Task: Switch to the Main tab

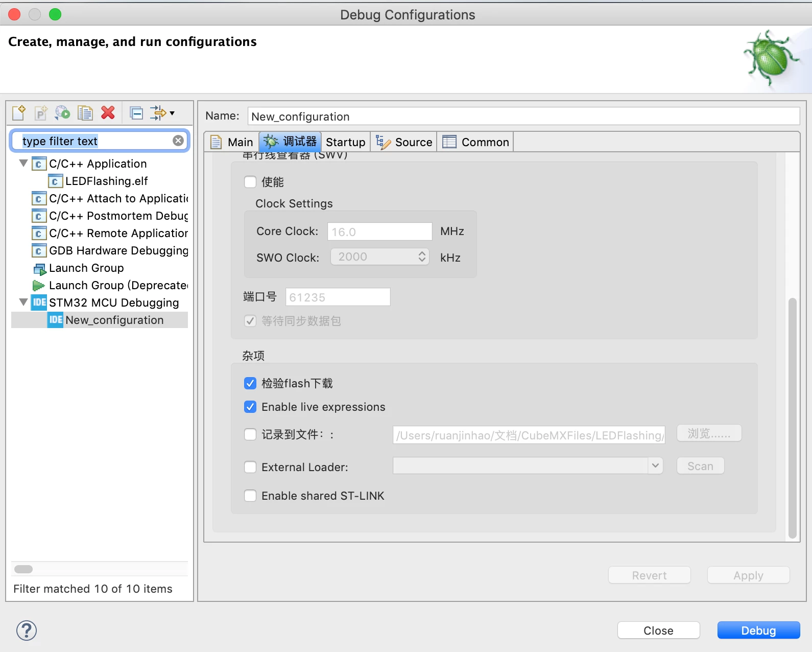Action: click(x=232, y=142)
